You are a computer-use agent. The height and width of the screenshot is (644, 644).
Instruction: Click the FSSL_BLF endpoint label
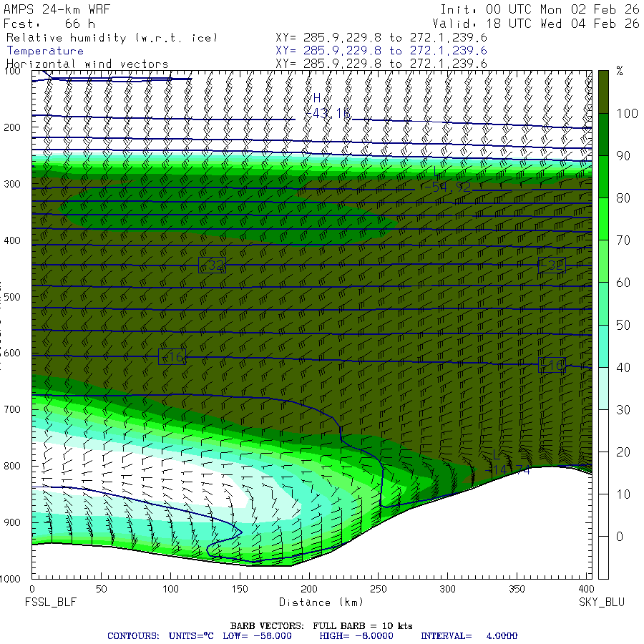point(51,602)
